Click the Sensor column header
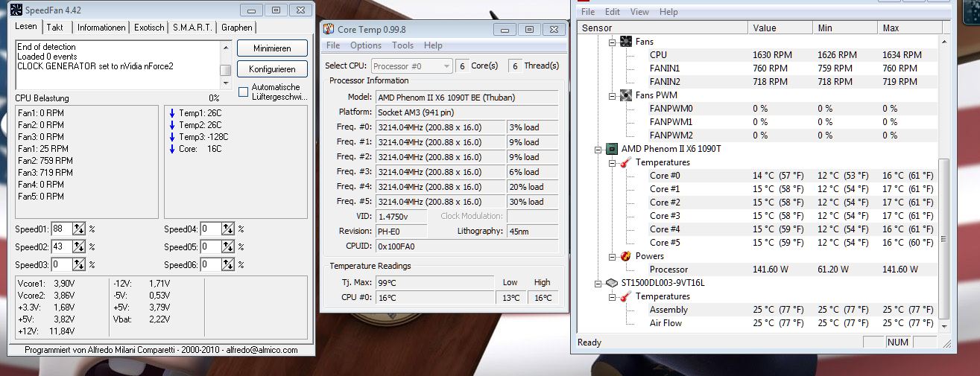 tap(663, 28)
